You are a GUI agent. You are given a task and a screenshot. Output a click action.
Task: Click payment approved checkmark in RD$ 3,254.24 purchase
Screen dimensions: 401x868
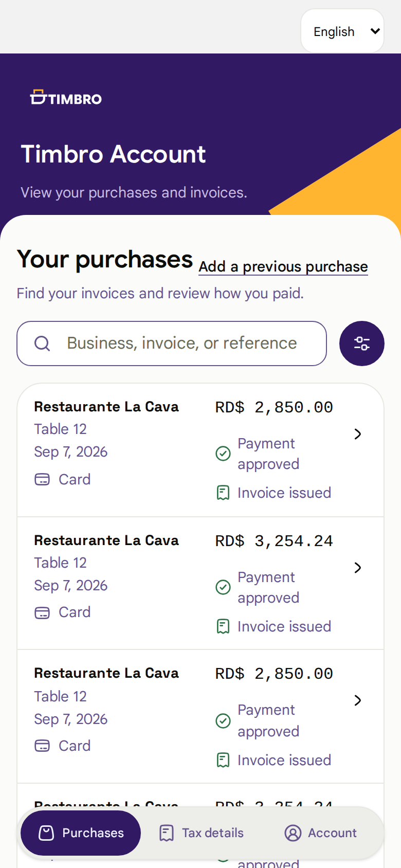click(223, 587)
